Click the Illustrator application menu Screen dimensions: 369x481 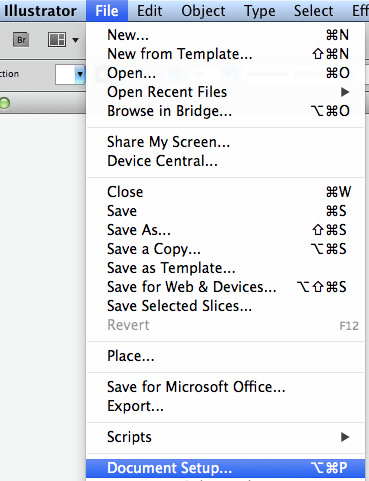[x=40, y=11]
